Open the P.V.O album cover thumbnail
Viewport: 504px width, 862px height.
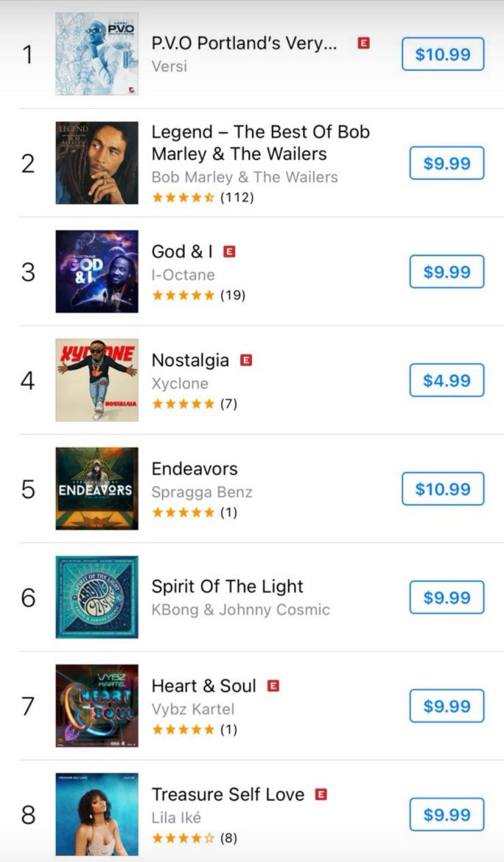97,54
